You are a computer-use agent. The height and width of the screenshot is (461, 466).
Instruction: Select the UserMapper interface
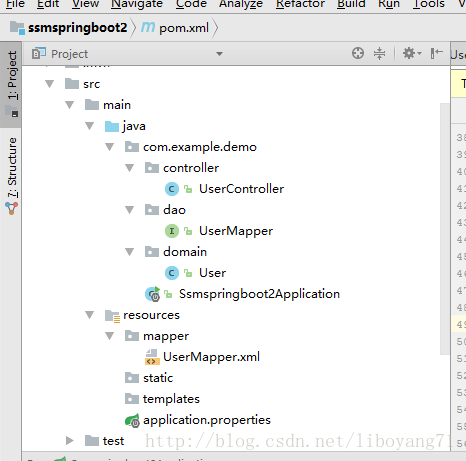(236, 231)
